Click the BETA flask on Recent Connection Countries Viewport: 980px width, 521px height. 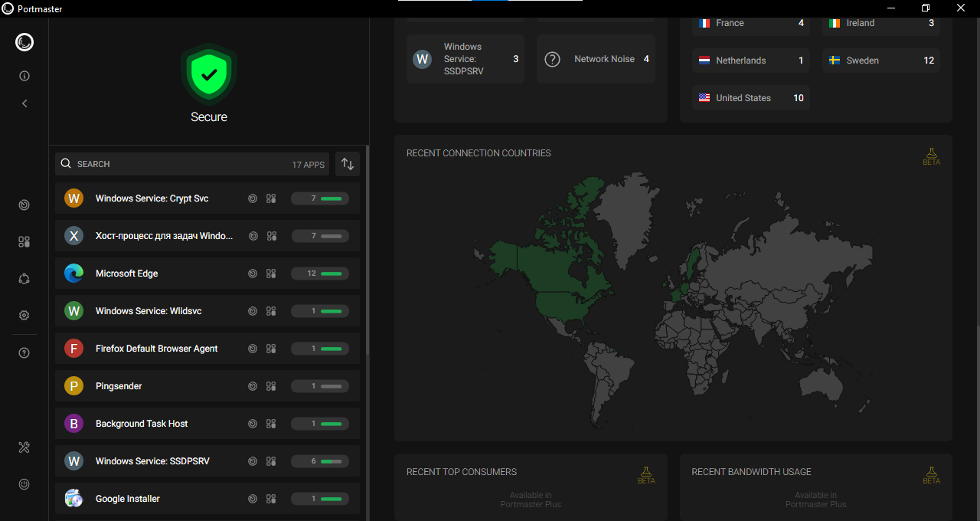click(x=931, y=156)
